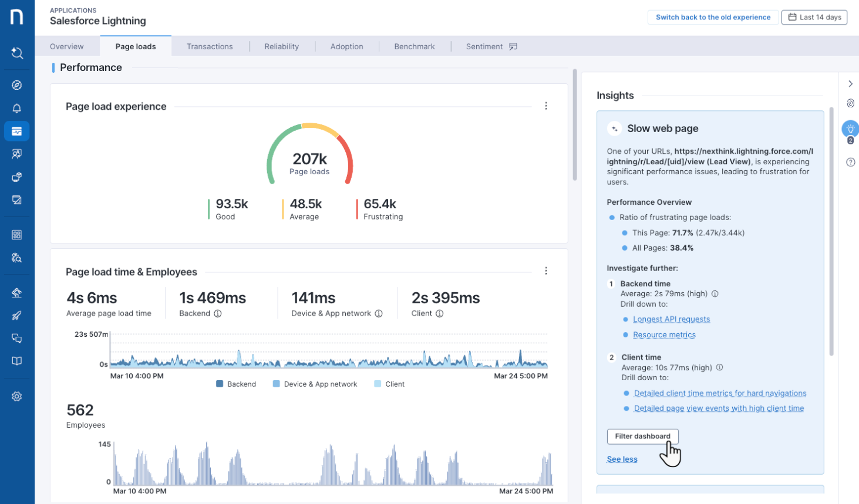Open the Last 14 days date picker
The image size is (859, 504).
[x=814, y=17]
